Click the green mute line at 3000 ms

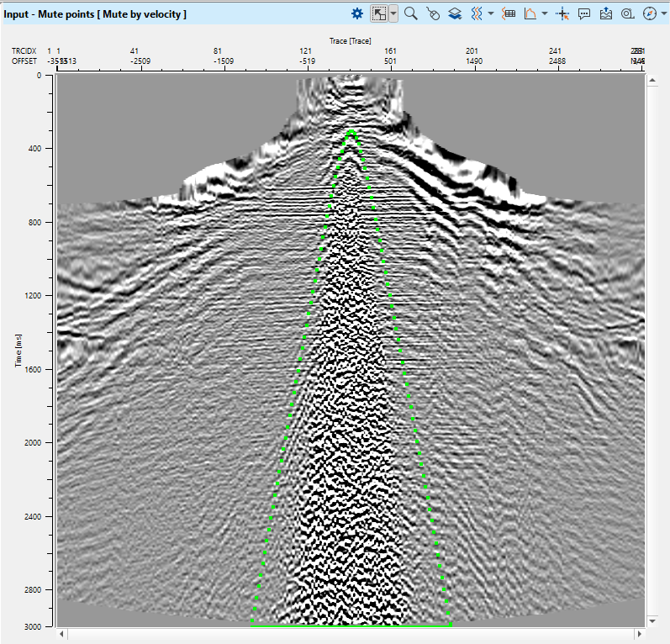click(351, 626)
